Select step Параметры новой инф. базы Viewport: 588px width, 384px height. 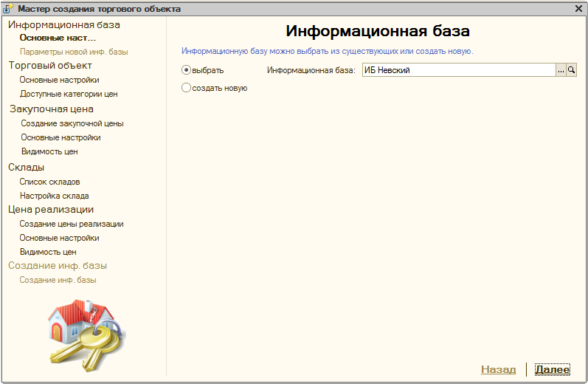pyautogui.click(x=74, y=52)
